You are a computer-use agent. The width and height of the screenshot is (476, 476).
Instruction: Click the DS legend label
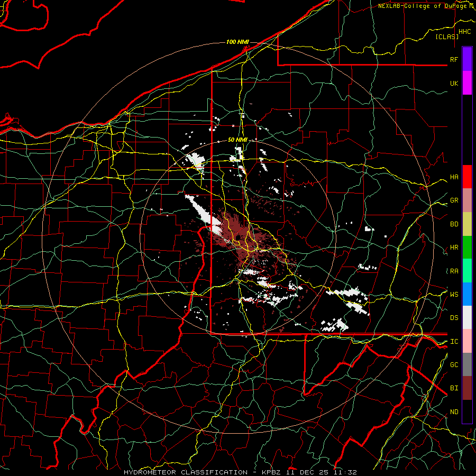pyautogui.click(x=454, y=318)
